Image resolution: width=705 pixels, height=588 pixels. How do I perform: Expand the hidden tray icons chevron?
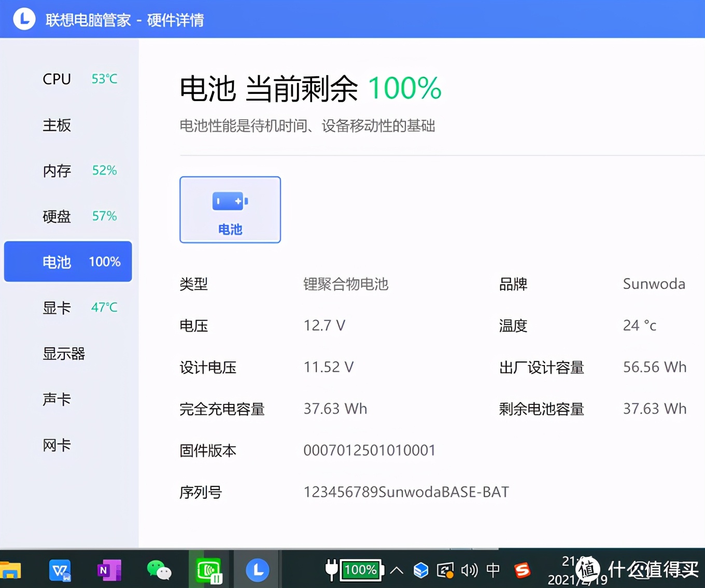coord(397,569)
